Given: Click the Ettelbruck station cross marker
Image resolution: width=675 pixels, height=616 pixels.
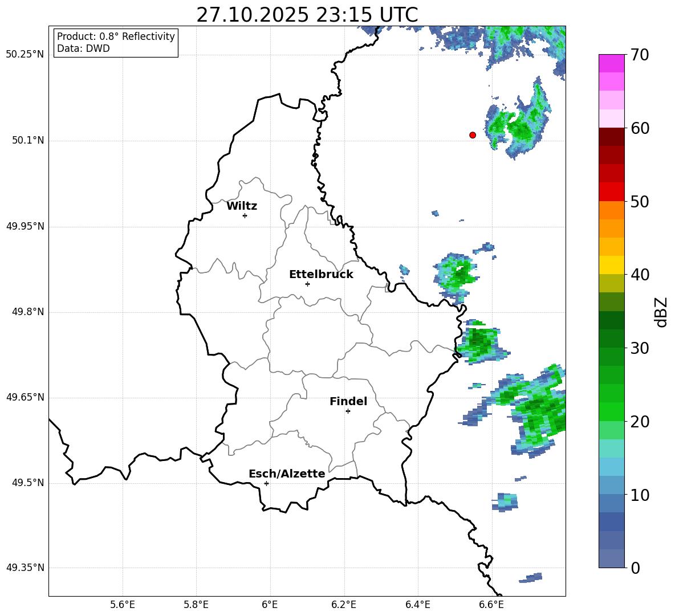Looking at the screenshot, I should 307,284.
